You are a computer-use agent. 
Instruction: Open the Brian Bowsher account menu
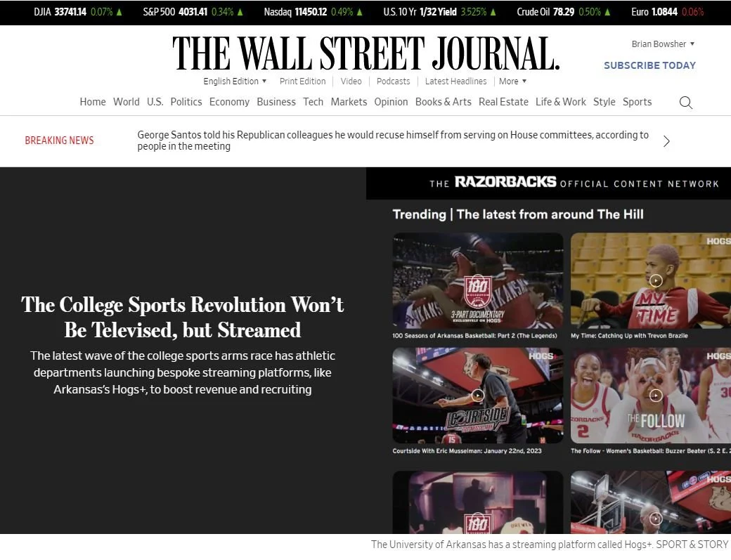(661, 44)
